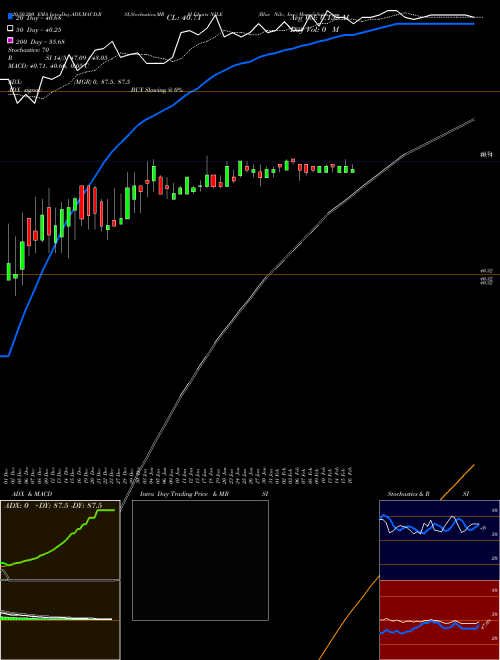Image resolution: width=500 pixels, height=660 pixels.
Task: Click the 'Day Vol: 0 M' label
Action: (x=315, y=30)
